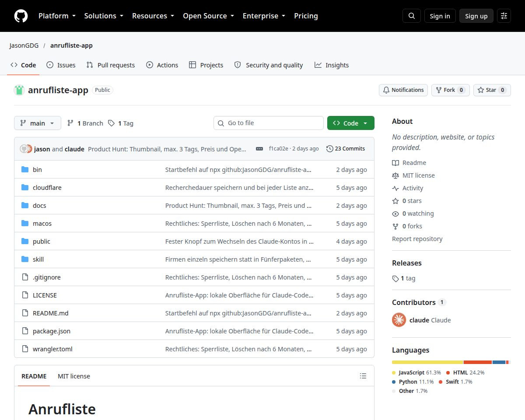This screenshot has height=420, width=525.
Task: View the 0 stars link
Action: tap(407, 201)
